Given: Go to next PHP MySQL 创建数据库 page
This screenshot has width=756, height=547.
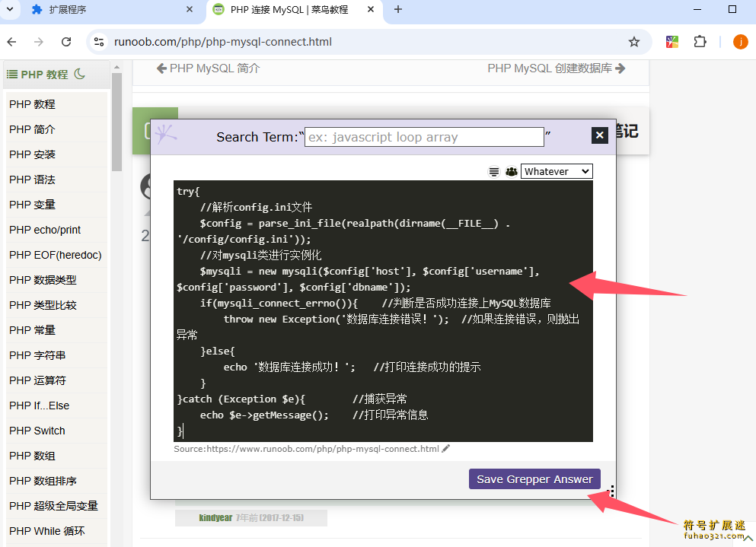Looking at the screenshot, I should 557,68.
